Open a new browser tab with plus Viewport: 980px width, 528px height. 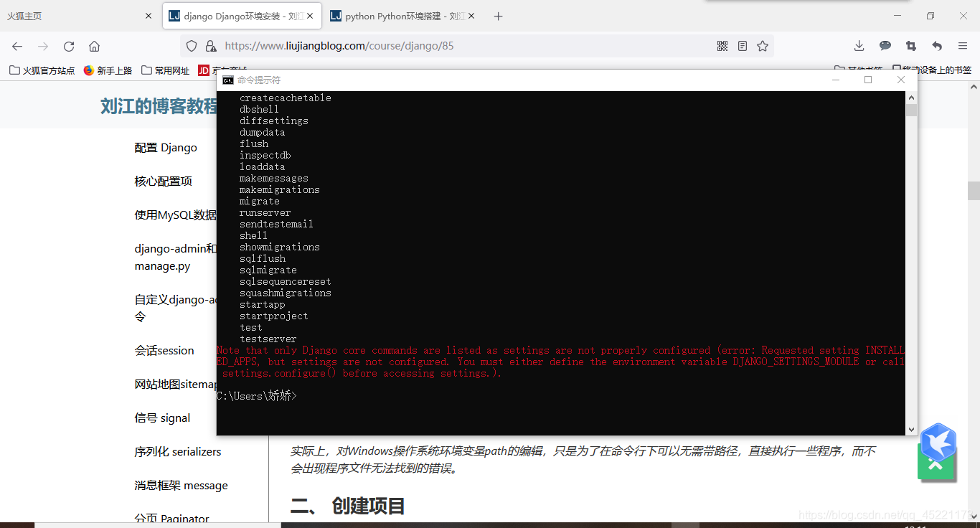click(499, 16)
